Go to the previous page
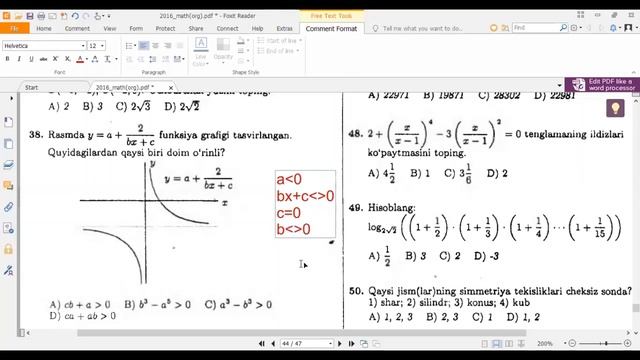Viewport: 640px width, 360px height. click(x=273, y=344)
